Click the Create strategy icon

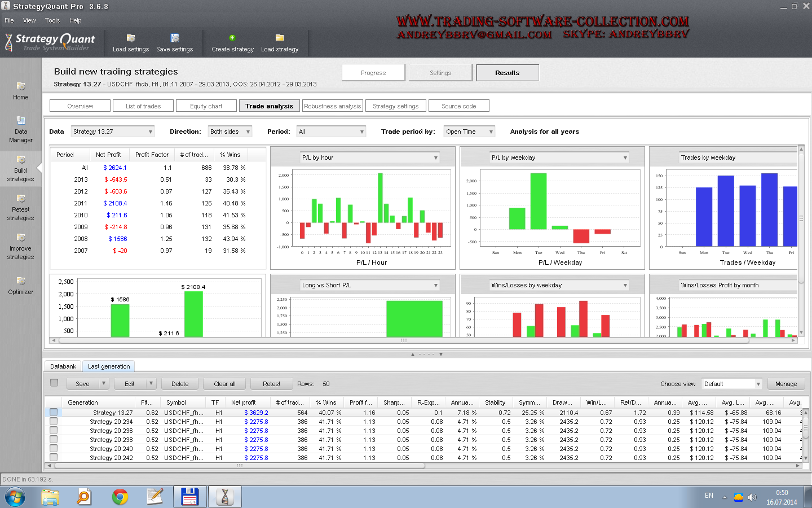click(232, 38)
